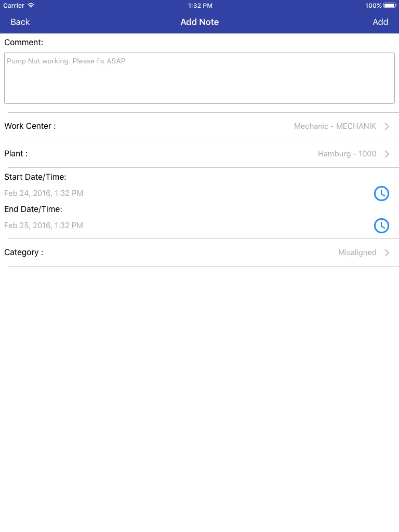Open Start Date/Time clock picker
399x532 pixels.
tap(381, 193)
